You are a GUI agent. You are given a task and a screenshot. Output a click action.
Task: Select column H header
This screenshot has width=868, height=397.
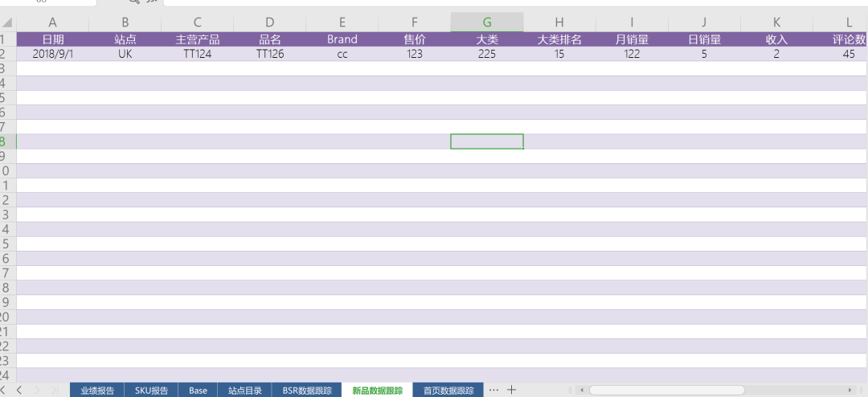[559, 23]
